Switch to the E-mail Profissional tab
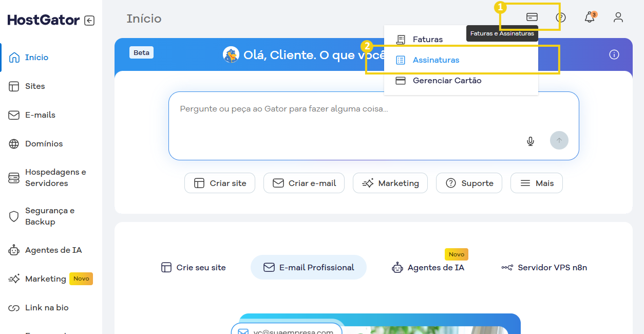 (308, 267)
